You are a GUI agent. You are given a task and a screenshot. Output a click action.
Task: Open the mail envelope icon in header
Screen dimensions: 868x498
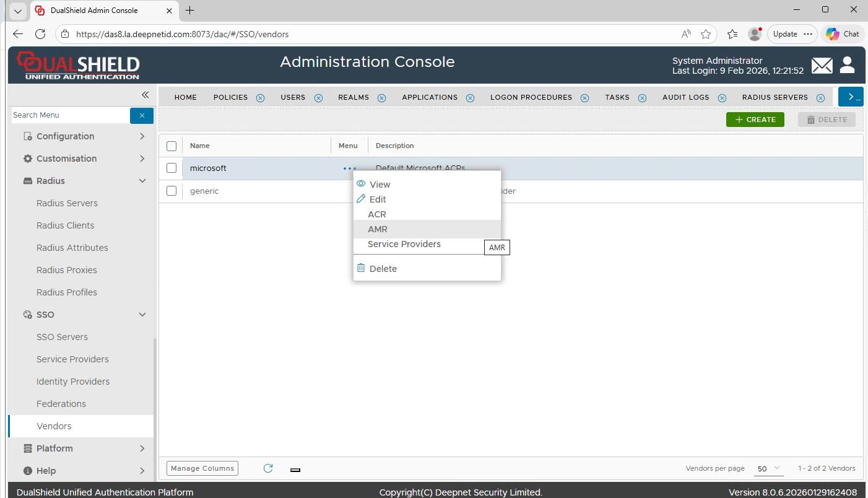(822, 65)
